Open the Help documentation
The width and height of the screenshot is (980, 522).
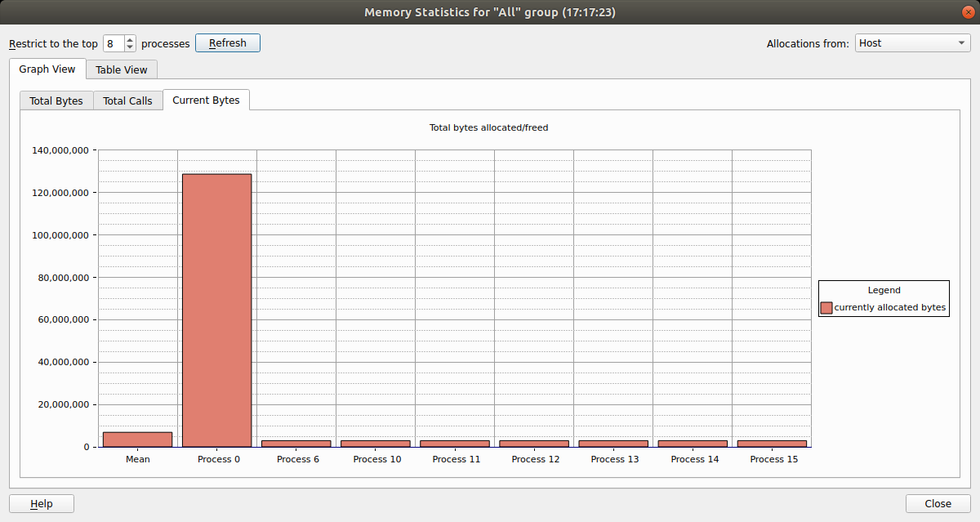coord(41,503)
